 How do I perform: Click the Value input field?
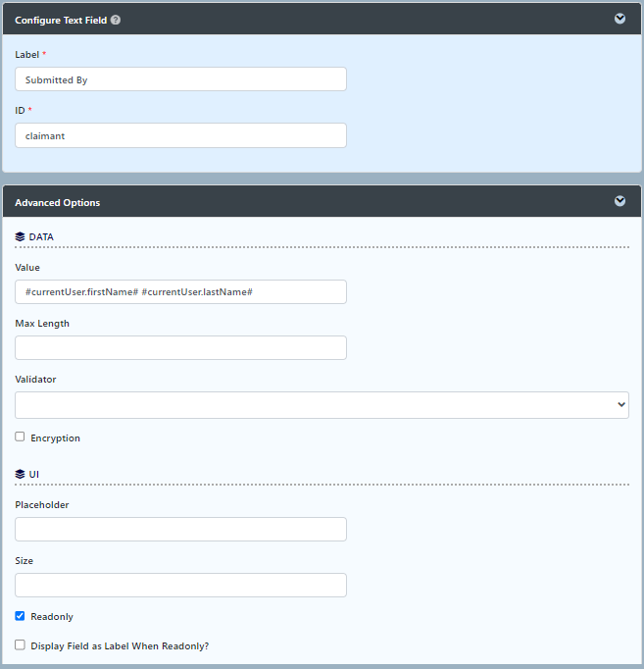click(180, 292)
